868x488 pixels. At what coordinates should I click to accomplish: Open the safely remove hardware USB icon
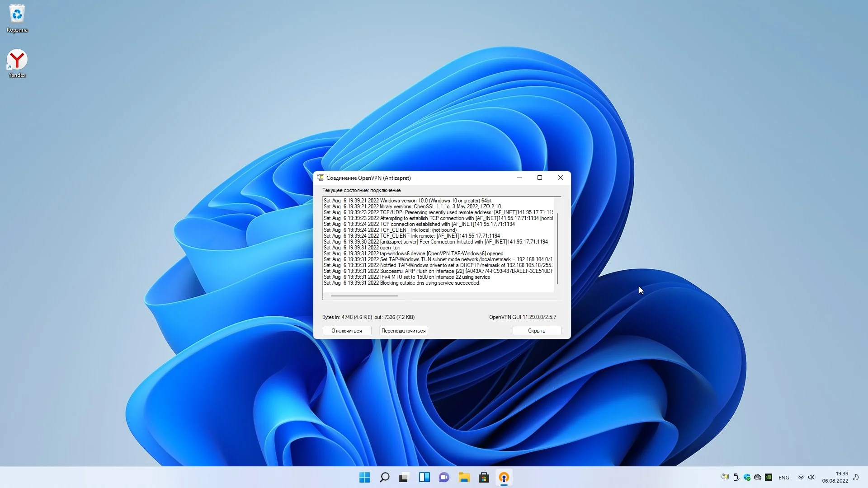tap(736, 477)
